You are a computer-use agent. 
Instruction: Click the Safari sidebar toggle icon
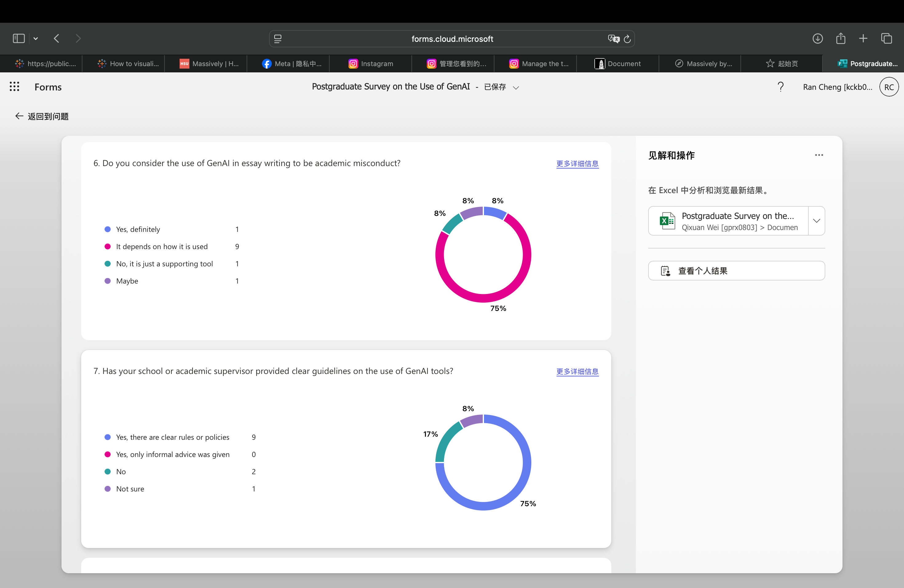pos(19,38)
